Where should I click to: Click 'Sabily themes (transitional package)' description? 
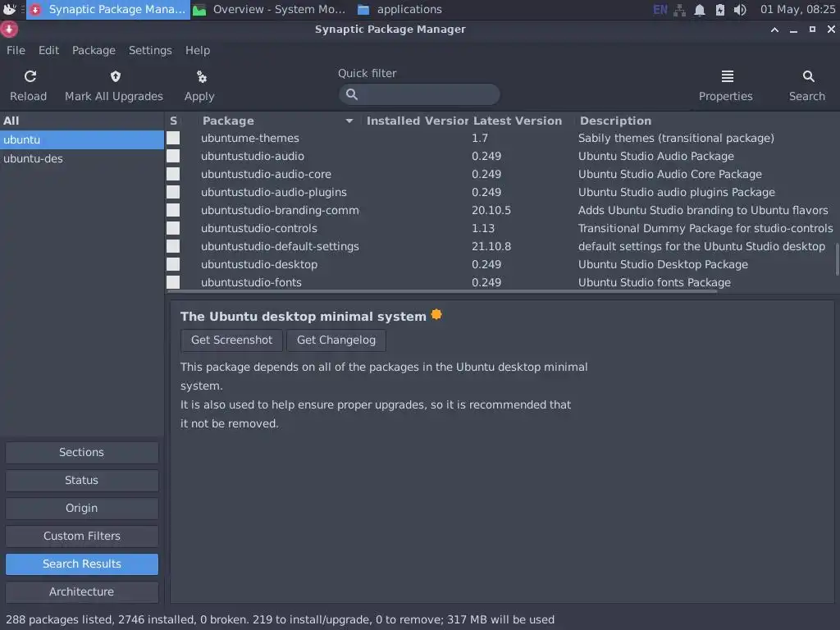click(x=676, y=138)
